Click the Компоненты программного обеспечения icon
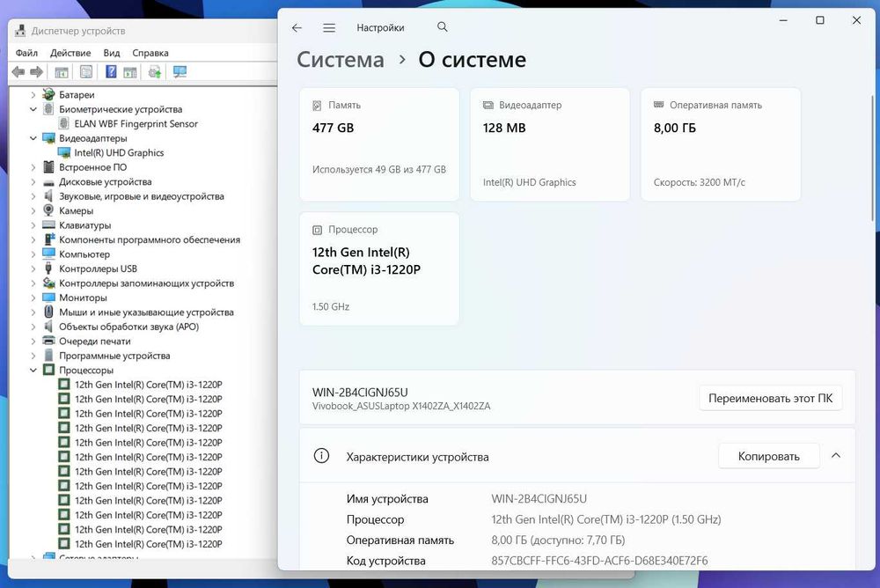The height and width of the screenshot is (588, 880). pyautogui.click(x=48, y=239)
